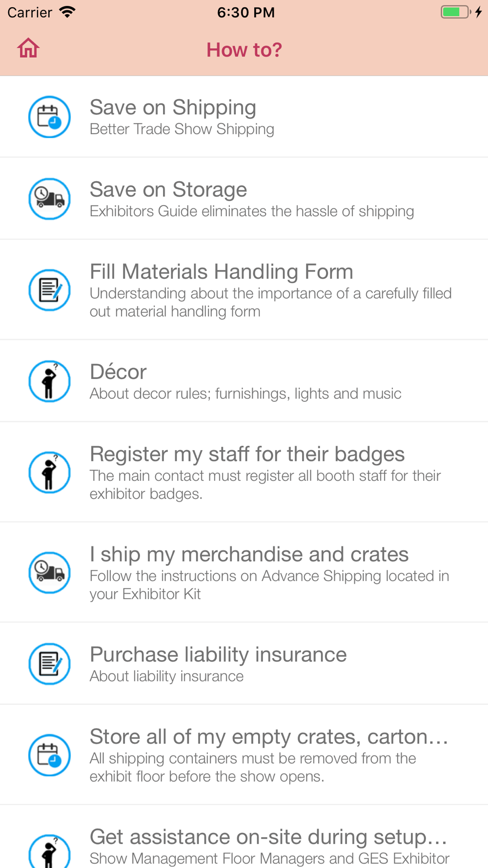Tap the form icon beside Fill Materials Handling Form
The image size is (488, 868).
[x=49, y=290]
